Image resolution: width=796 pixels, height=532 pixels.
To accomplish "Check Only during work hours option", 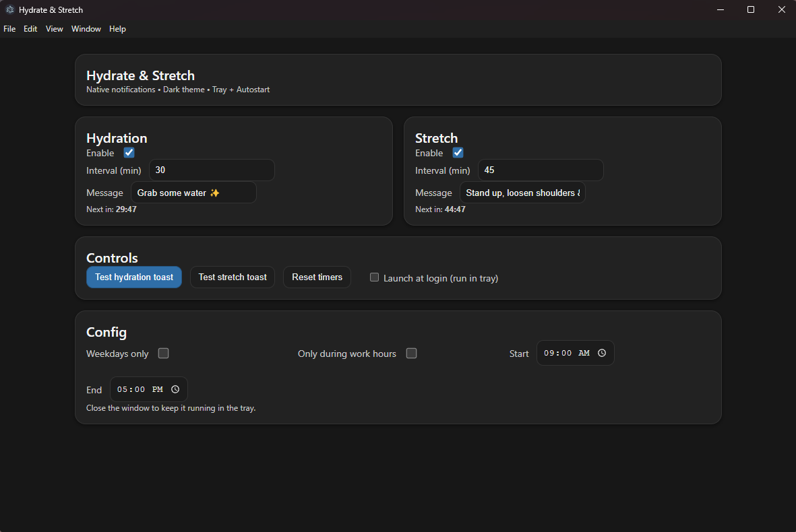I will pos(411,354).
